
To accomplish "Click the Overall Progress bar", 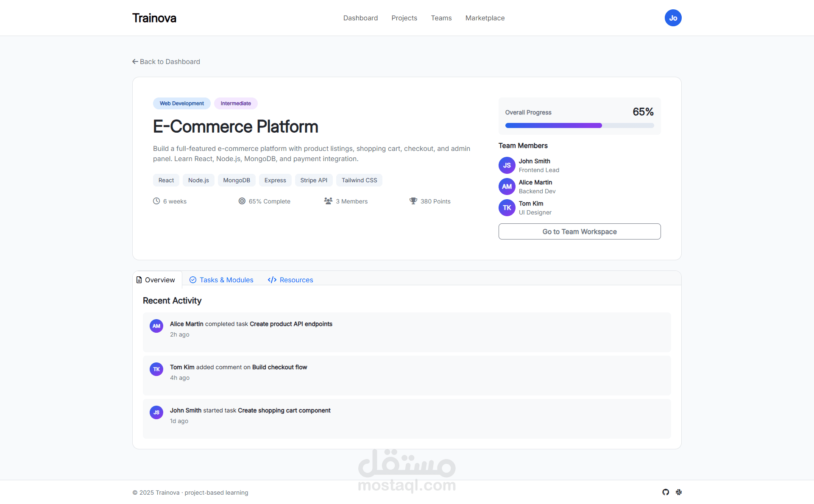I will pos(579,125).
